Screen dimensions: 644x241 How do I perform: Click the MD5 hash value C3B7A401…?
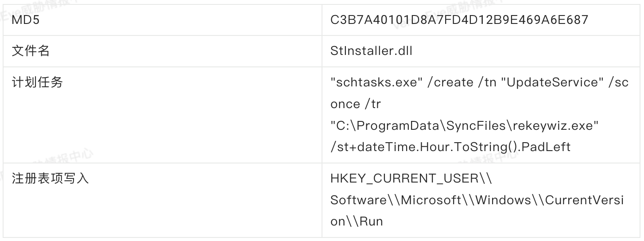click(459, 20)
